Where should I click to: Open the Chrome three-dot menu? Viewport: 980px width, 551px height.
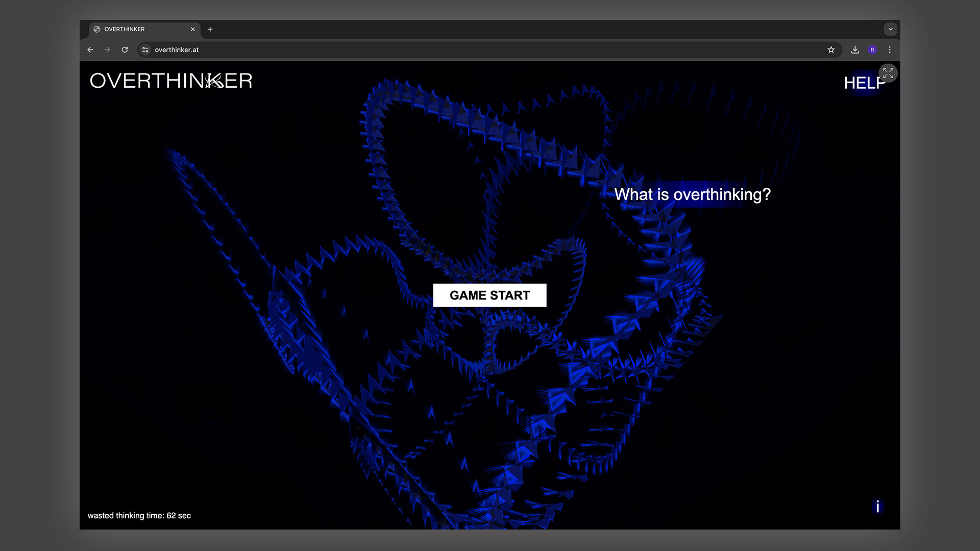pos(890,50)
